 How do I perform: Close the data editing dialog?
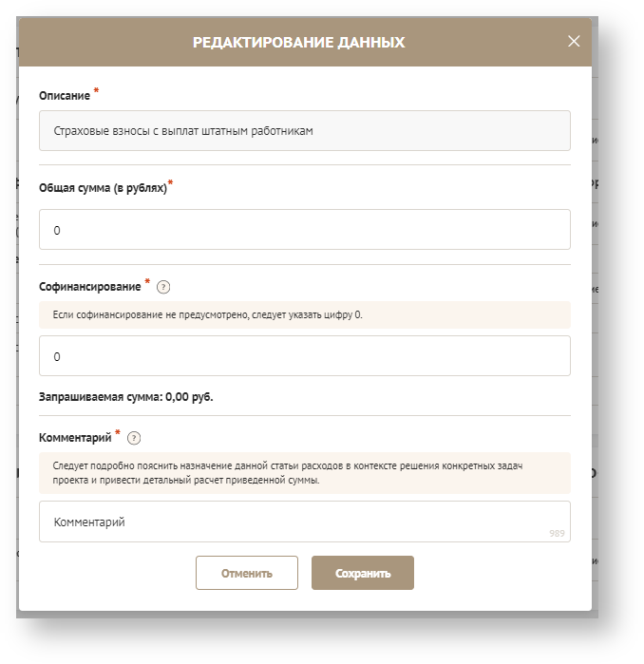point(573,42)
